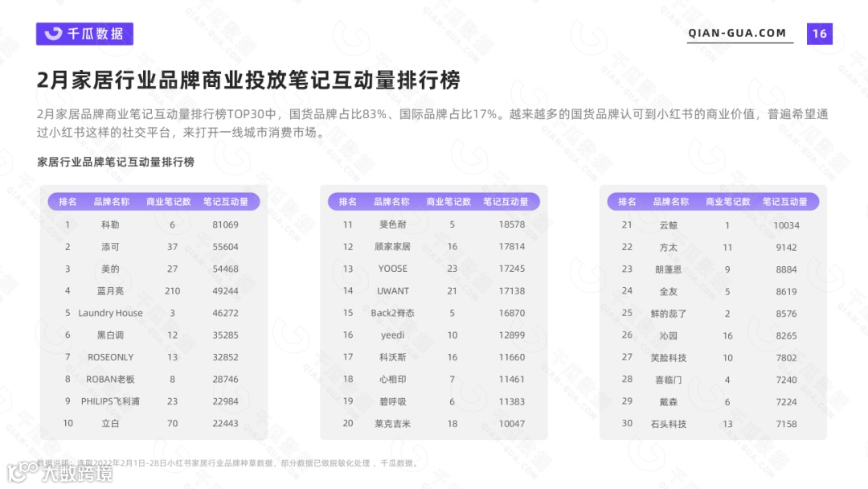Viewport: 868px width, 489px height.
Task: Click the 心相印 brand cell
Action: click(392, 380)
